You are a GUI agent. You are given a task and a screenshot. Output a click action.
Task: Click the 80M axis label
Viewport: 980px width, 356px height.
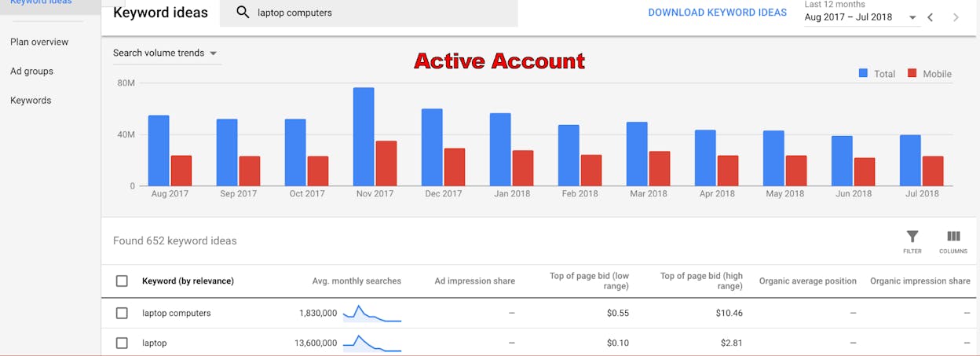pos(126,83)
